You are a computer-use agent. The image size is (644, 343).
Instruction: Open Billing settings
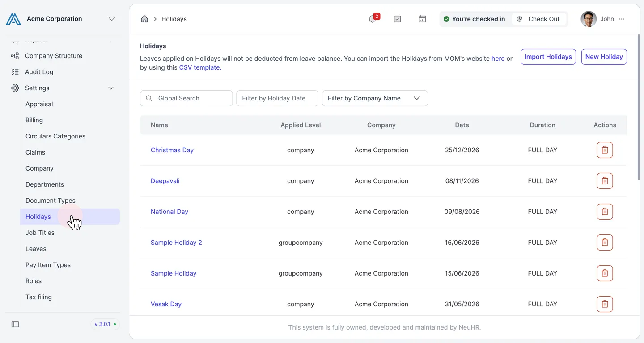(70, 120)
